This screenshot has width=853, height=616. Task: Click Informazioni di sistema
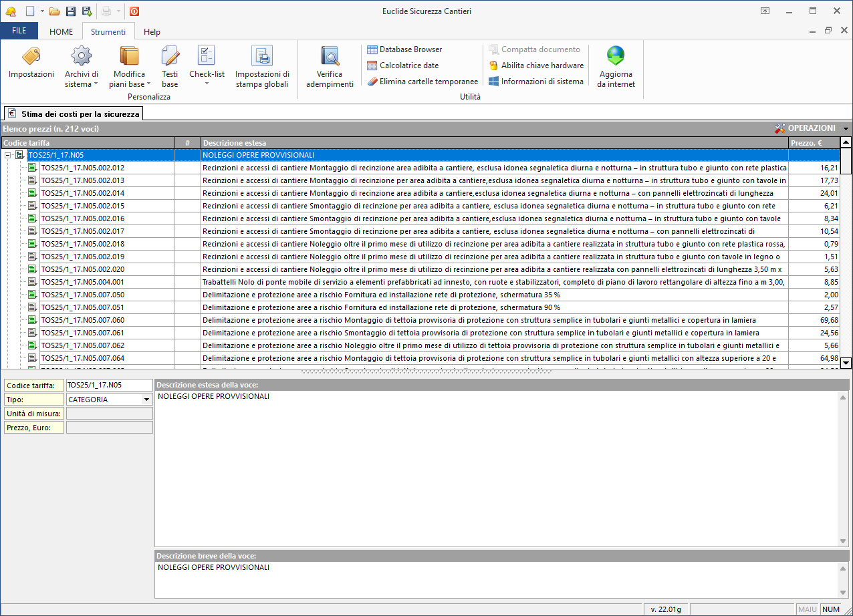pos(535,82)
